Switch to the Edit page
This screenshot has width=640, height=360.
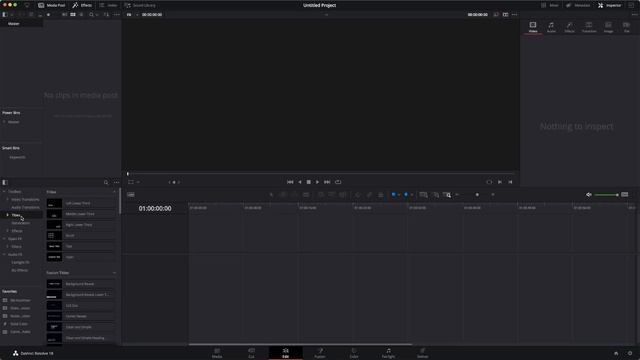coord(286,353)
